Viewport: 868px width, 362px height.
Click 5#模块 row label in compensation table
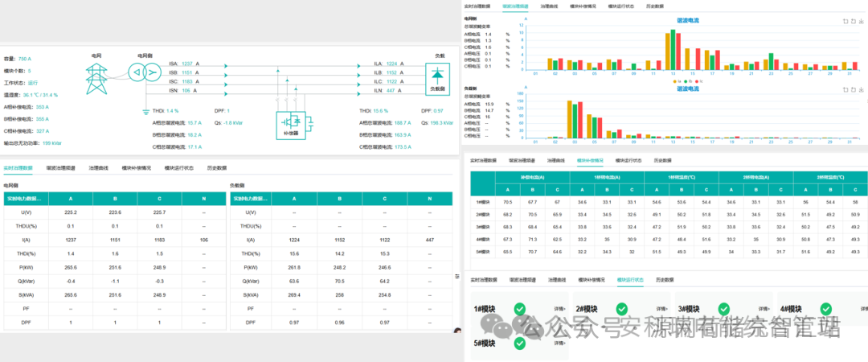pos(483,251)
